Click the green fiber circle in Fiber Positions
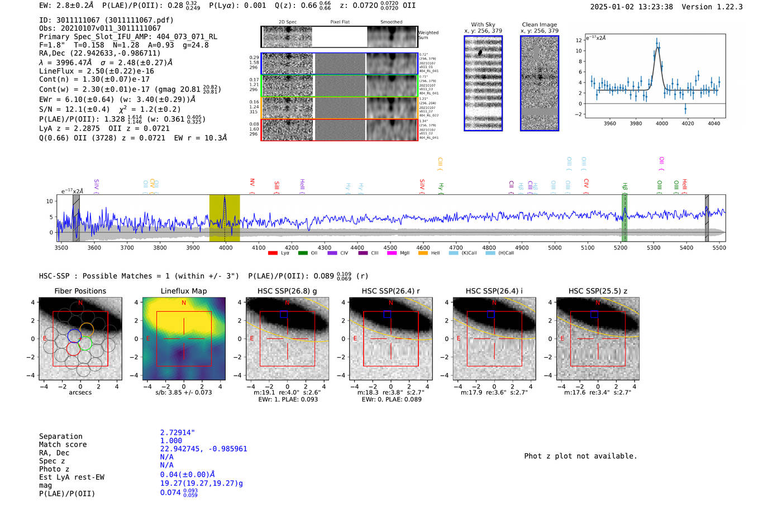Viewport: 782px width, 532px height. point(85,343)
